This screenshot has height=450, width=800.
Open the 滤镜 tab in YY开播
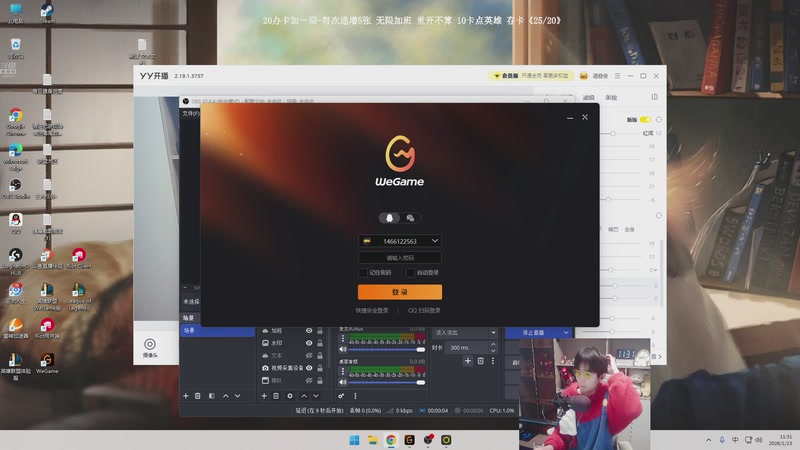[x=589, y=97]
